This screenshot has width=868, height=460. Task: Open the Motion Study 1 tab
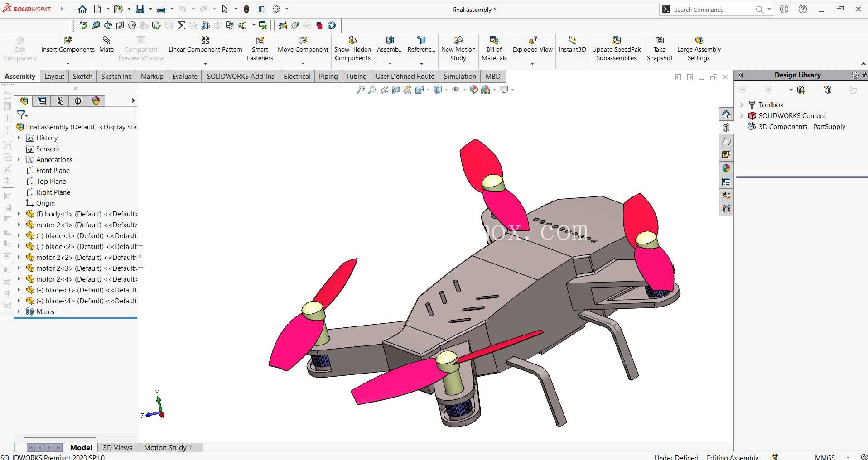click(x=168, y=447)
